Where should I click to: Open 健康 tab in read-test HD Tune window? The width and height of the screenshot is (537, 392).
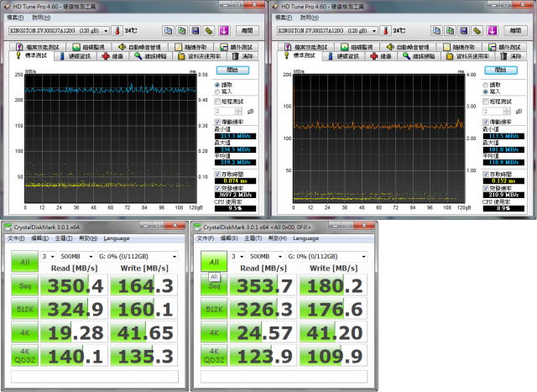112,56
